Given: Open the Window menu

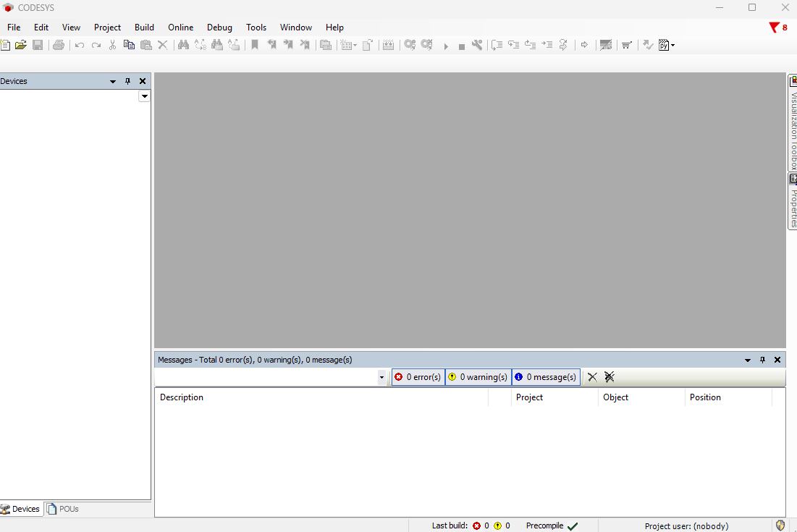Looking at the screenshot, I should coord(296,28).
